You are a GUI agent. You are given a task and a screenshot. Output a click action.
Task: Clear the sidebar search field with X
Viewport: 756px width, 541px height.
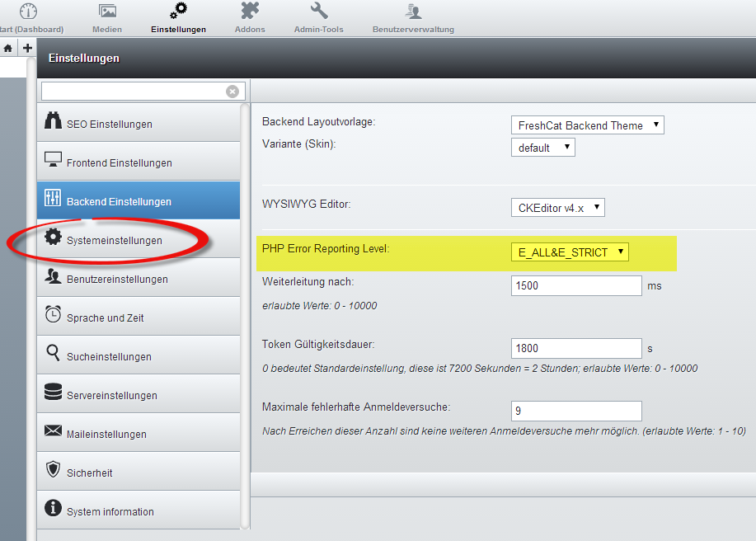click(x=232, y=92)
